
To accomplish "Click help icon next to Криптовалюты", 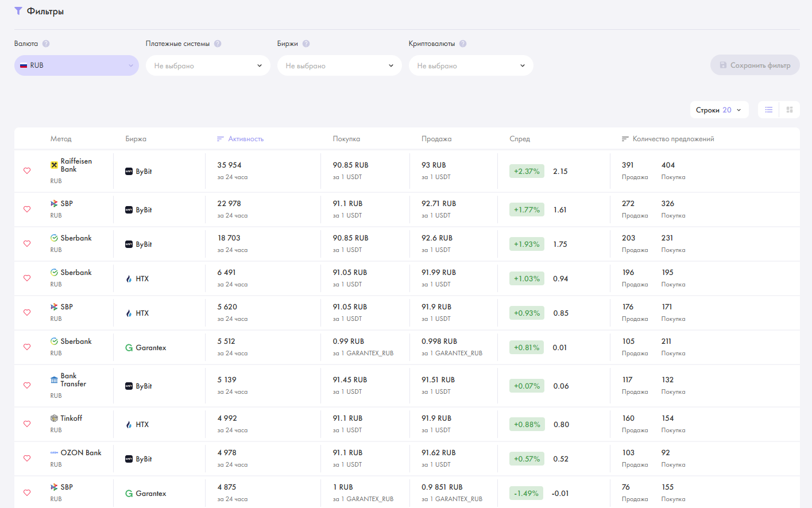I will click(x=463, y=44).
